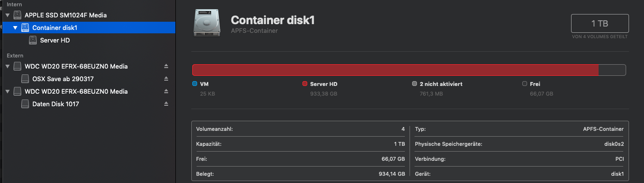Click the Container disk1 sidebar icon
Viewport: 644px width, 183px height.
click(25, 28)
